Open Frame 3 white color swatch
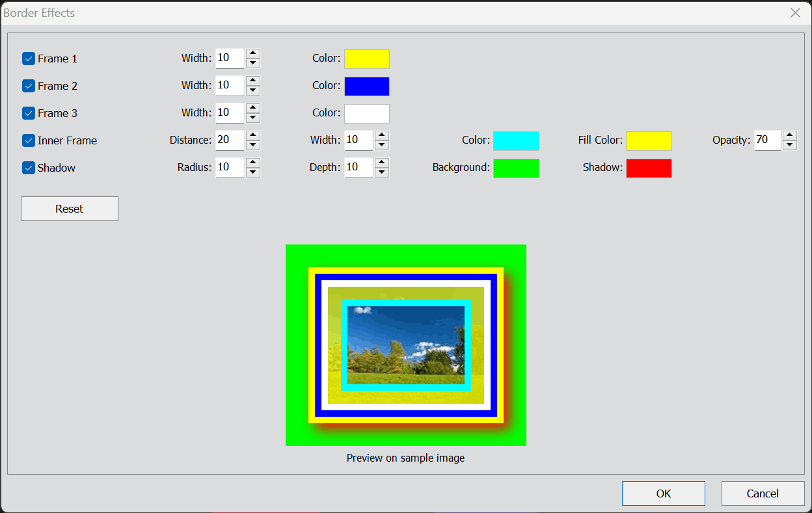 pyautogui.click(x=367, y=113)
